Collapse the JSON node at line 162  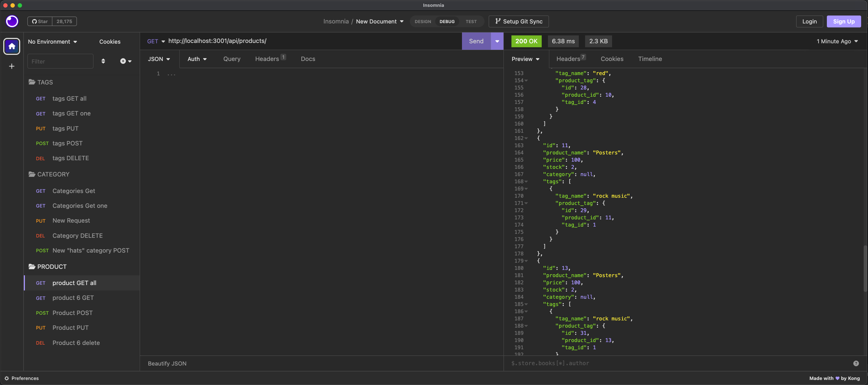(526, 138)
